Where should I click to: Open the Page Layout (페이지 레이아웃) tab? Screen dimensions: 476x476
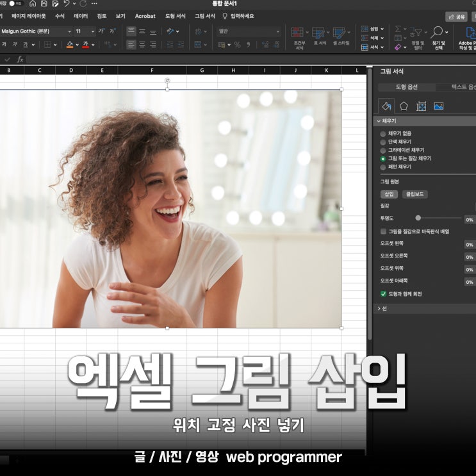tap(28, 16)
